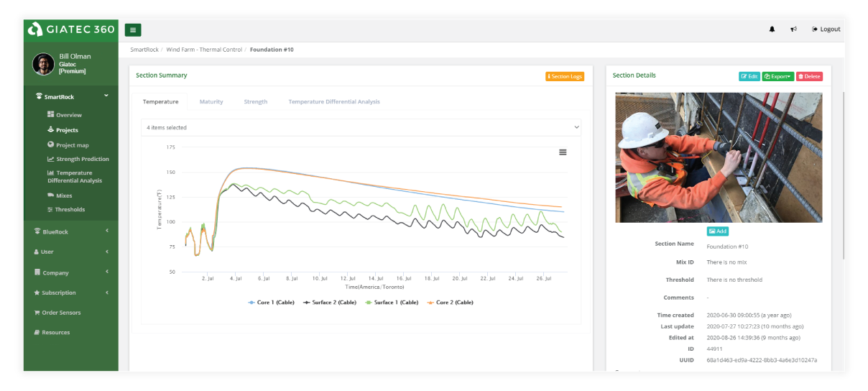Open the Export dropdown button
The height and width of the screenshot is (391, 868).
click(777, 76)
